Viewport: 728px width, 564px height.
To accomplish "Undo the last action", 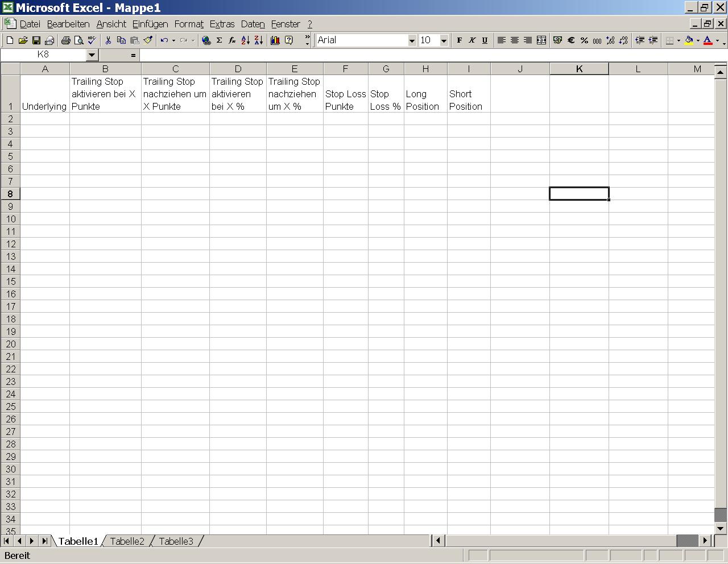I will click(x=164, y=40).
